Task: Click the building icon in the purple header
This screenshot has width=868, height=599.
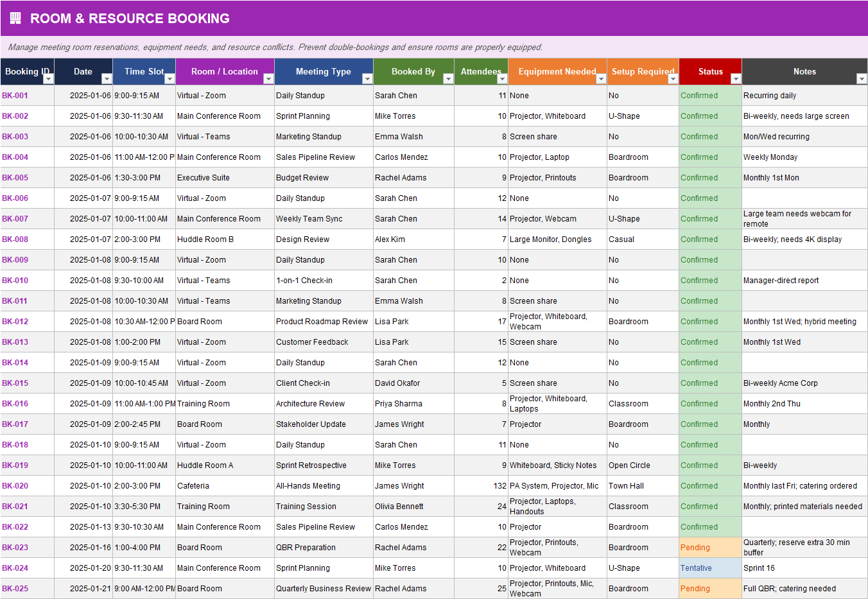Action: [14, 18]
